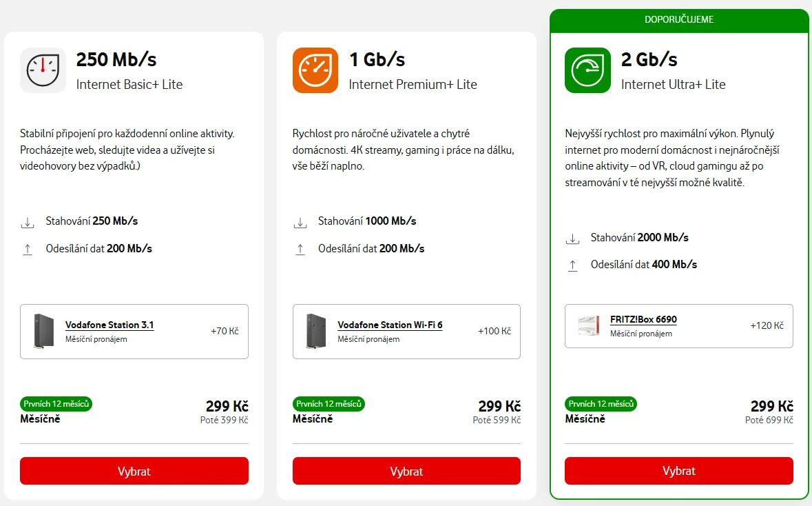Click the green 2 Gb/s speedometer icon
812x506 pixels.
(587, 70)
